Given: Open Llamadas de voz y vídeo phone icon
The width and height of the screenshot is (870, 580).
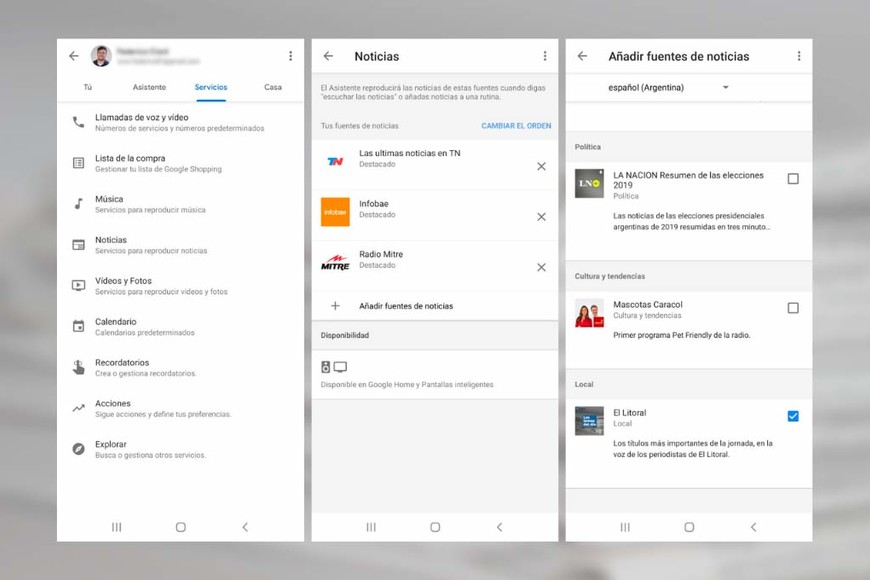Looking at the screenshot, I should coord(78,122).
